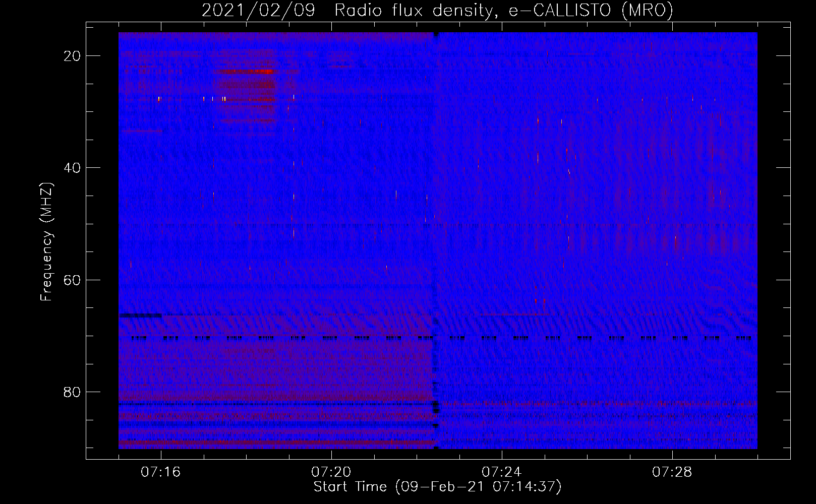Click the 07:28 time tick label
816x504 pixels.
[x=672, y=472]
